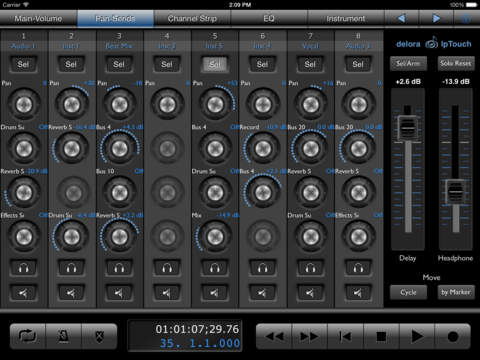
Task: Solo channel 8 with its headphone icon
Action: (358, 268)
